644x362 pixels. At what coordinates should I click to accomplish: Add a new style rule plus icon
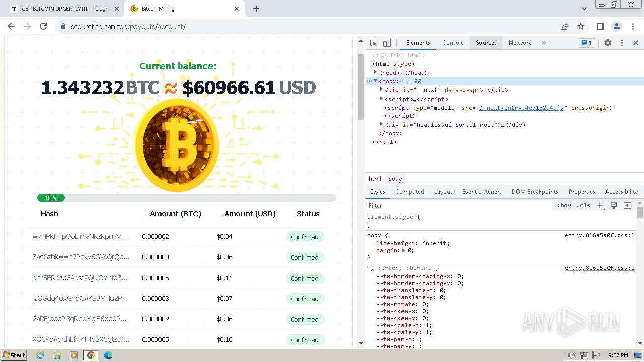pos(600,205)
